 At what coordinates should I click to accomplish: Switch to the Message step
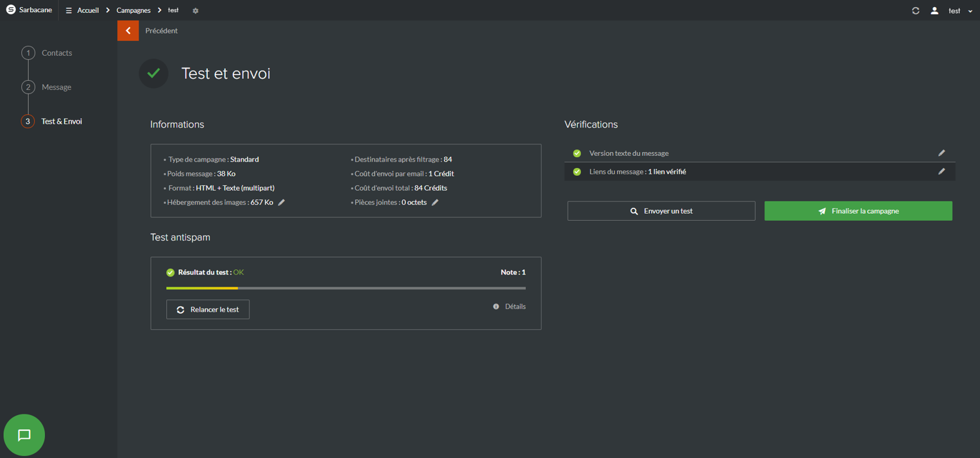pos(56,87)
